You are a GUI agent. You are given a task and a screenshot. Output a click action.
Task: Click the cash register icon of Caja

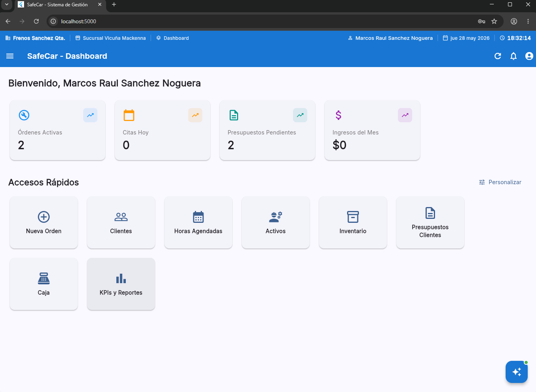coord(44,278)
